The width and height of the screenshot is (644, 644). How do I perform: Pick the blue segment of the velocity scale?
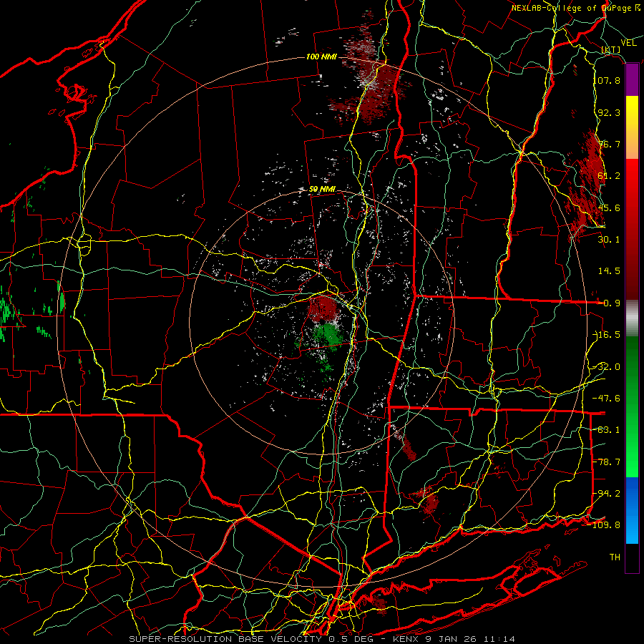632,510
